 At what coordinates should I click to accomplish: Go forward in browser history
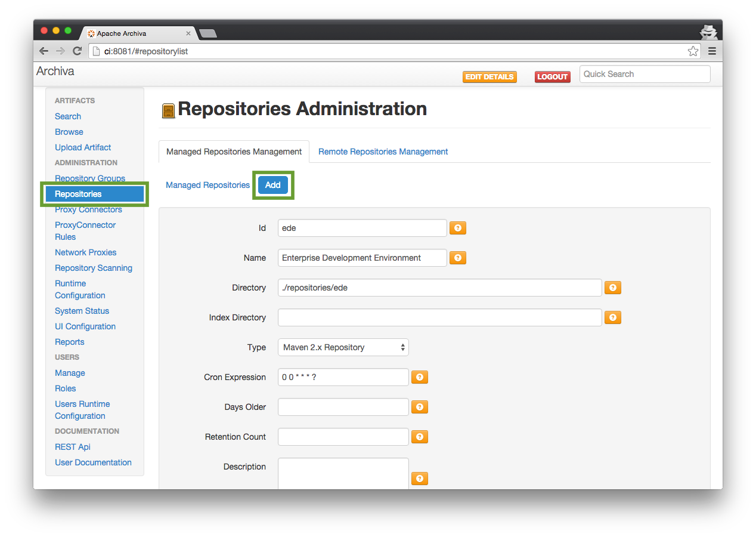(x=60, y=51)
